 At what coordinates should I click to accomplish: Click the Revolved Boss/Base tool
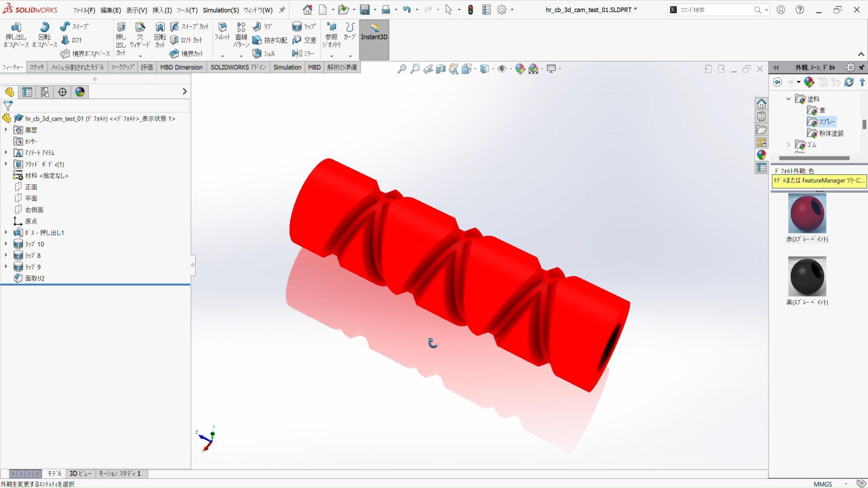44,35
